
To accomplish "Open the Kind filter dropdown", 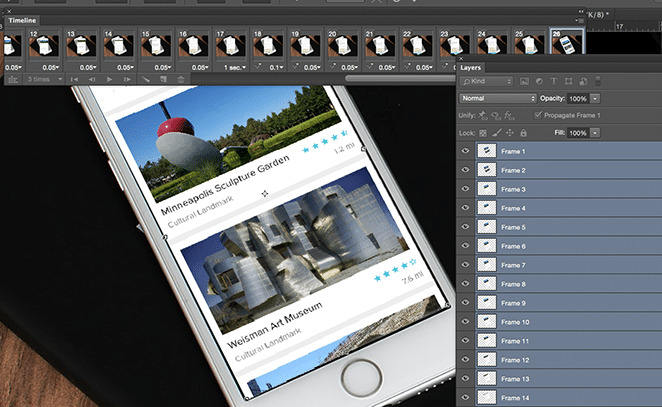I will coord(491,80).
